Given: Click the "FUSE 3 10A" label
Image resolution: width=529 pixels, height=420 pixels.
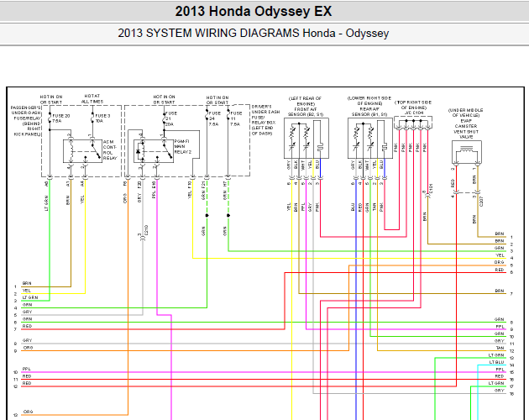Looking at the screenshot, I should tap(102, 118).
